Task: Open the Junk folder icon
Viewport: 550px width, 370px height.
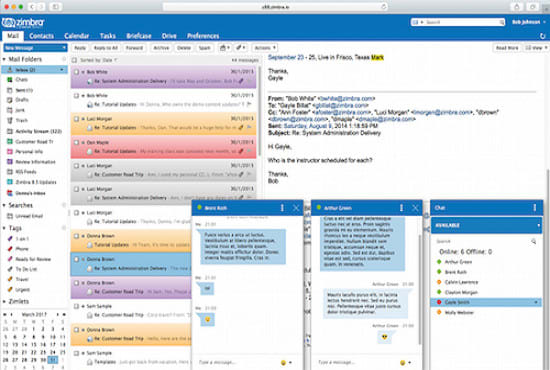Action: (10, 110)
